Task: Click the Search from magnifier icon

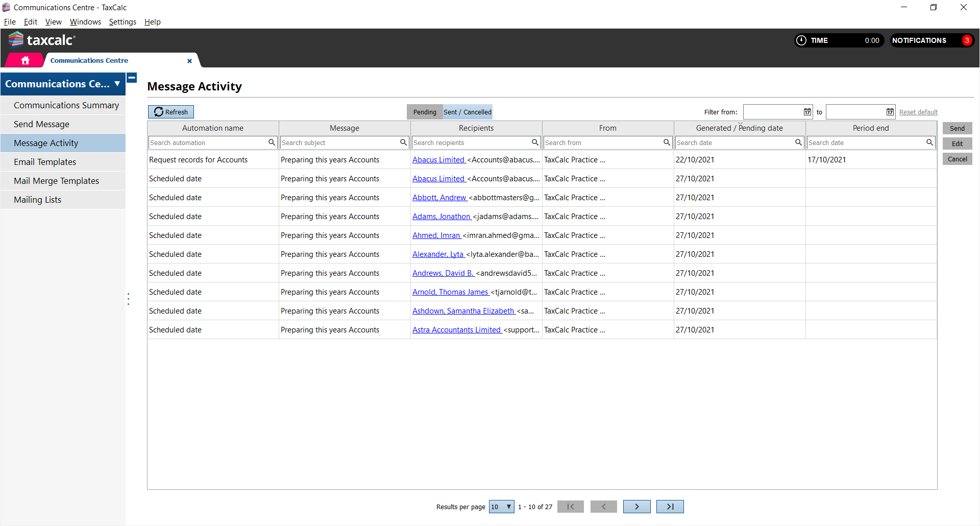Action: (x=667, y=142)
